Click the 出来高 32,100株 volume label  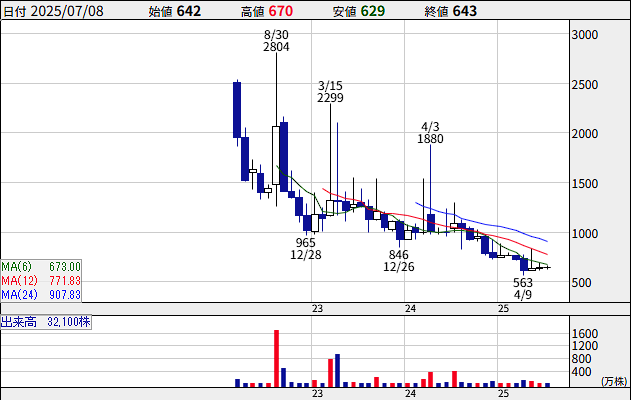pos(45,322)
